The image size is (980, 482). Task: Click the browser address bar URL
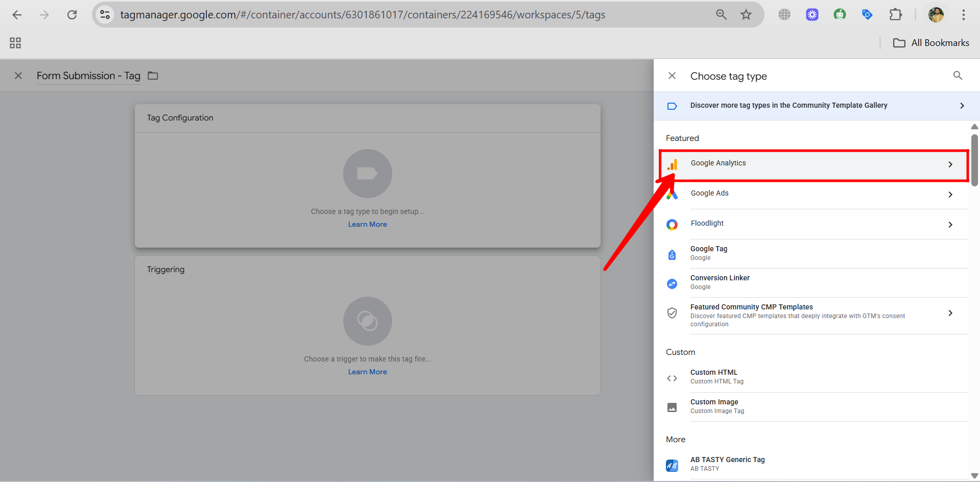coord(363,15)
